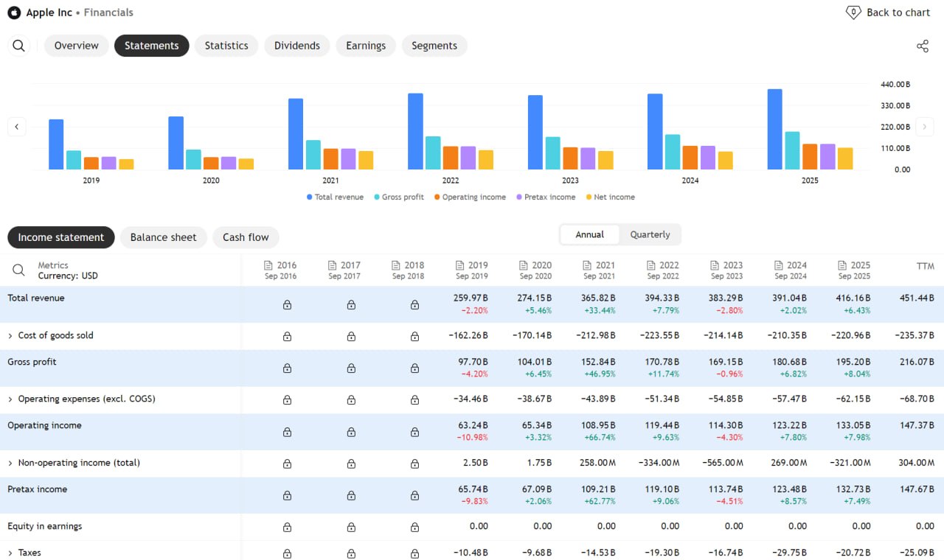Open the 2025 report document icon
Viewport: 944px width, 560px height.
coord(843,265)
